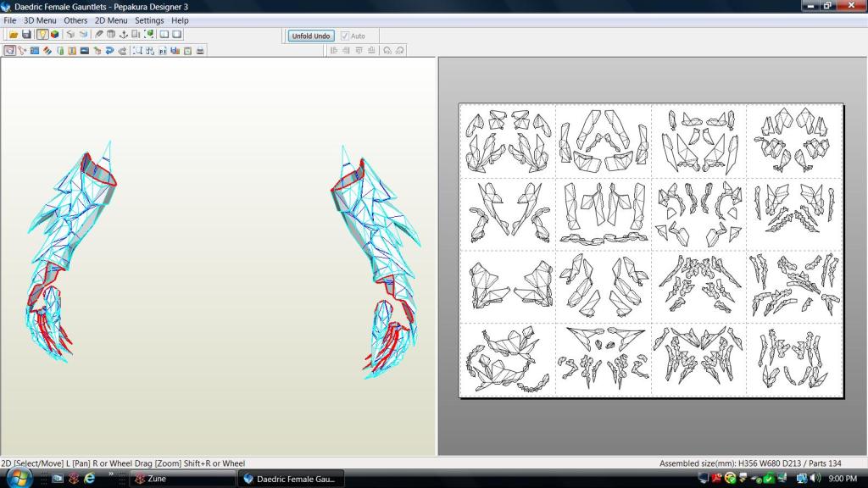This screenshot has height=488, width=868.
Task: Open the Settings menu
Action: (149, 20)
